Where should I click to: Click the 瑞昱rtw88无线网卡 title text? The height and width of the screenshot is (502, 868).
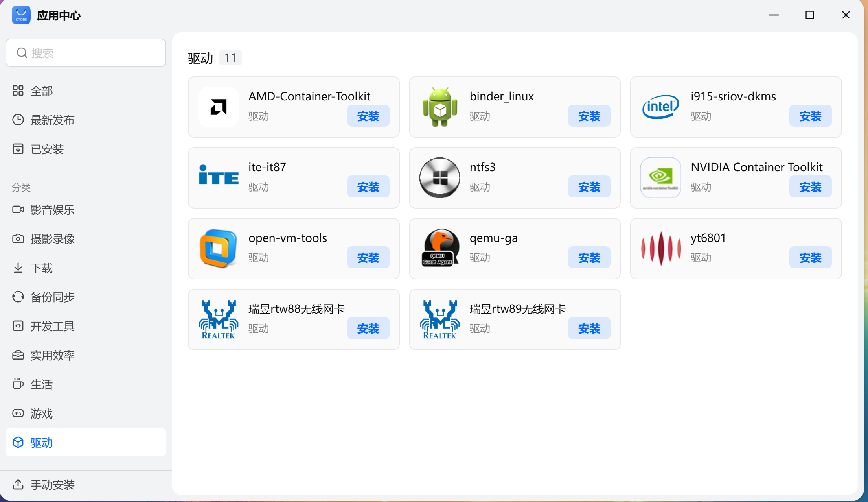(297, 309)
